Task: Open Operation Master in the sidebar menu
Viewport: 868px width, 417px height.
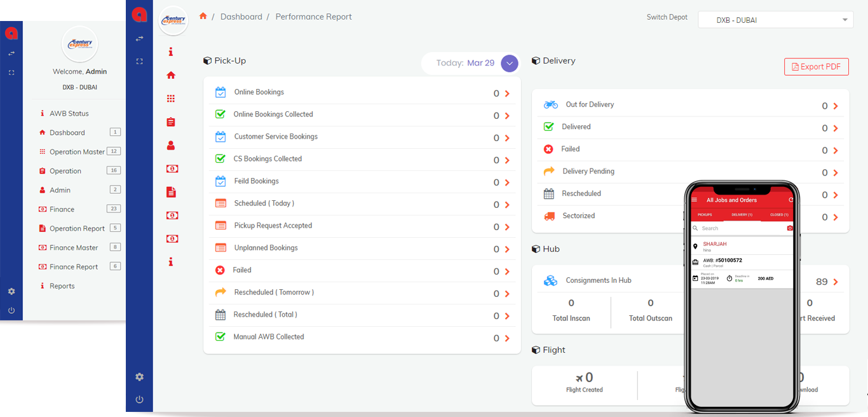Action: point(77,152)
